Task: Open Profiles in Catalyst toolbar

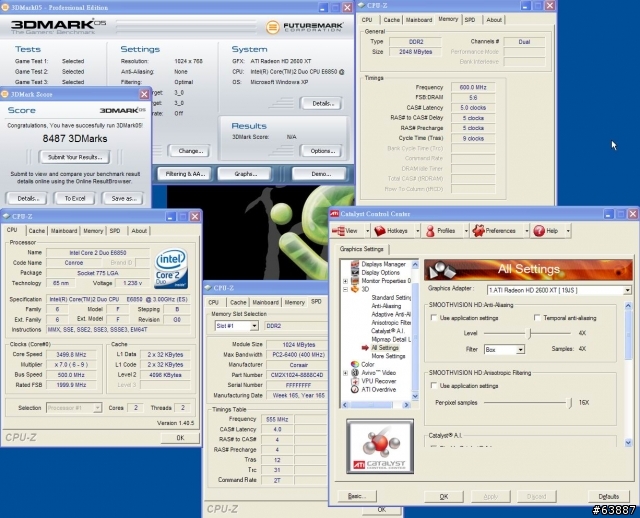Action: tap(430, 231)
